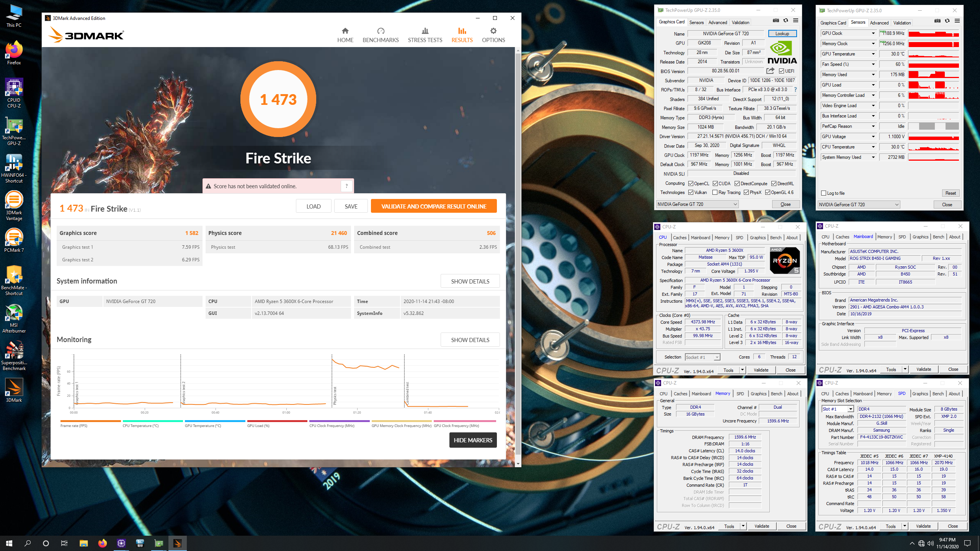Toggle the Ray Tracing checkbox

tap(715, 192)
